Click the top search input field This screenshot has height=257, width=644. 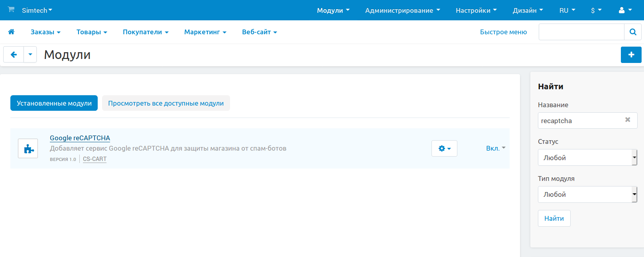(x=581, y=32)
